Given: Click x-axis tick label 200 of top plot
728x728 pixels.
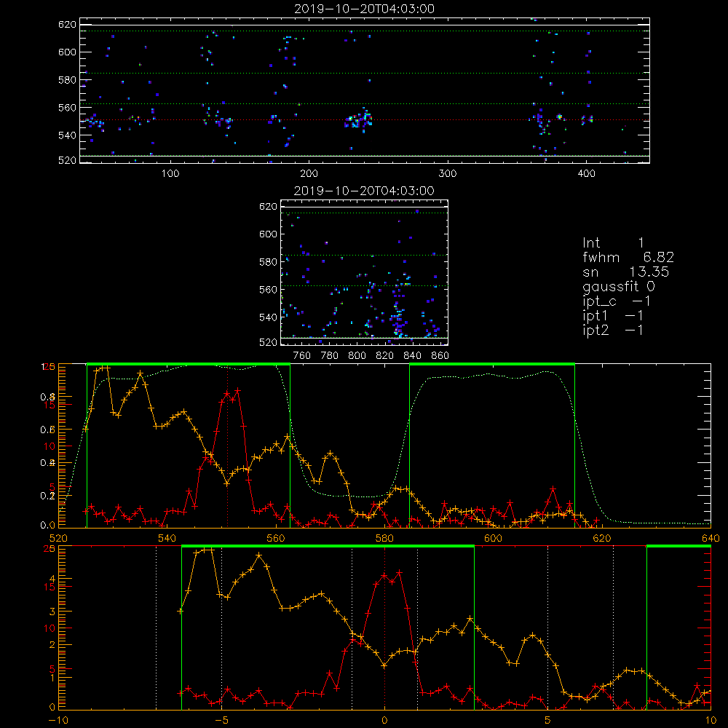Looking at the screenshot, I should 309,174.
